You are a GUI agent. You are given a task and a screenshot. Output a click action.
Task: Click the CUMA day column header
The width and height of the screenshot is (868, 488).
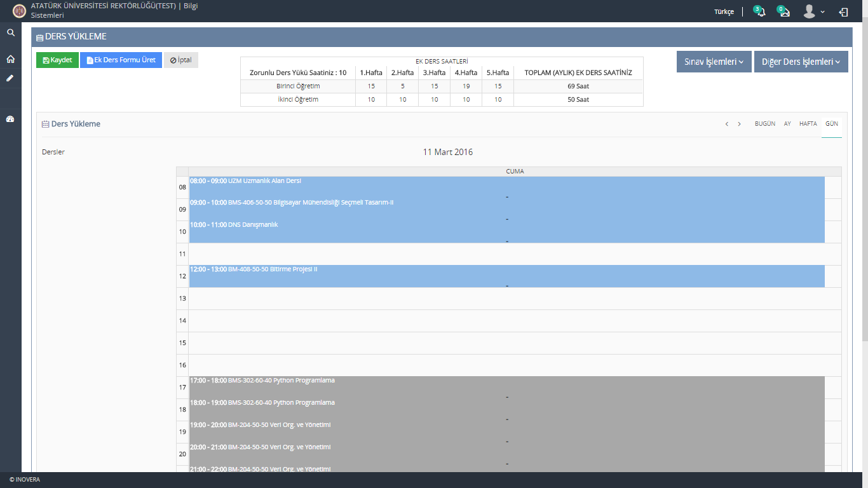(x=515, y=172)
